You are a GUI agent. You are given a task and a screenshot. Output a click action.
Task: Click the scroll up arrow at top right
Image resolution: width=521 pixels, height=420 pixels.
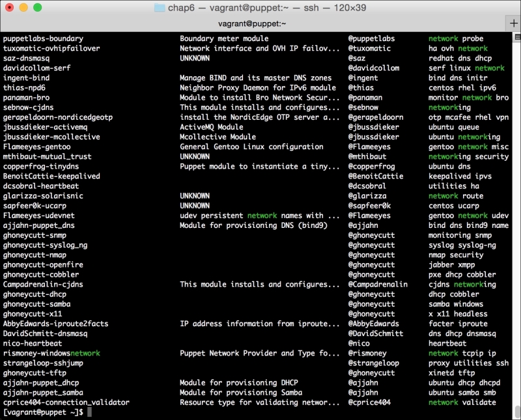pyautogui.click(x=516, y=35)
